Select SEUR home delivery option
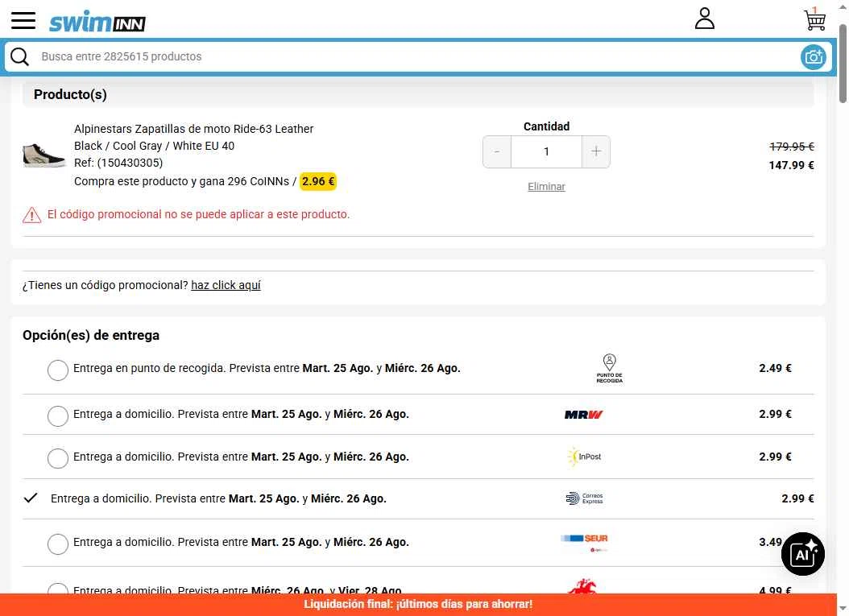849x616 pixels. coord(58,544)
